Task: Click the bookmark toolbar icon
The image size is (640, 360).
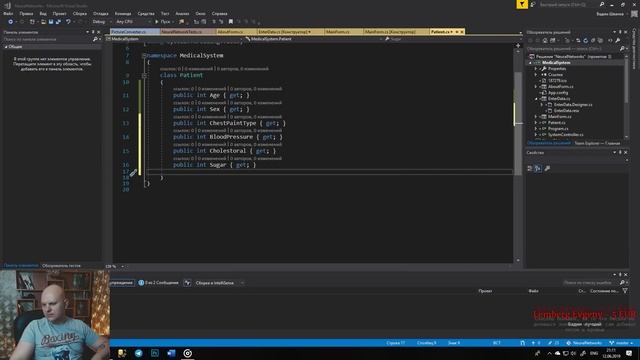Action: pos(231,22)
